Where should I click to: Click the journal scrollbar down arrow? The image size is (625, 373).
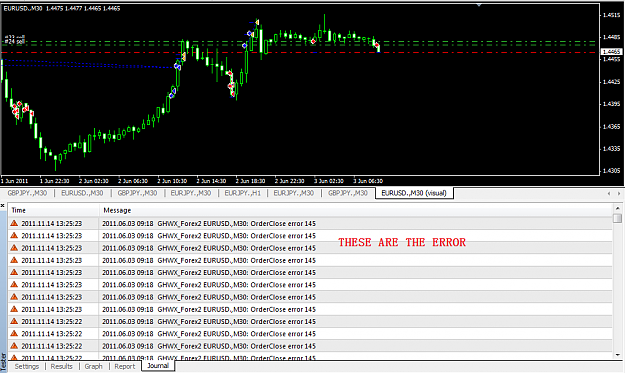coord(617,355)
